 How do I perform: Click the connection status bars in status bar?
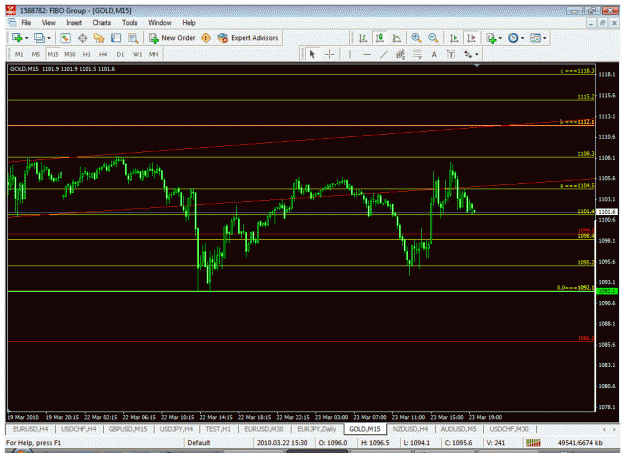(x=533, y=443)
